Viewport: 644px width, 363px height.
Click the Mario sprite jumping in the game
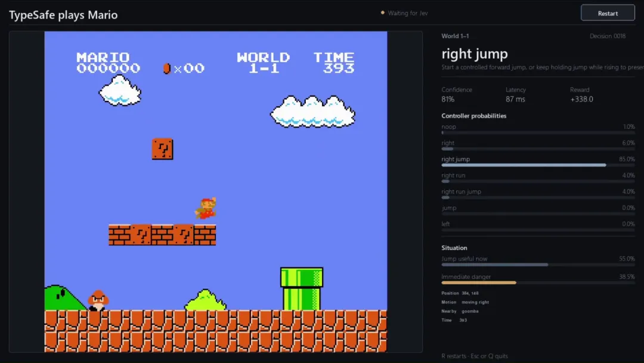click(x=206, y=208)
